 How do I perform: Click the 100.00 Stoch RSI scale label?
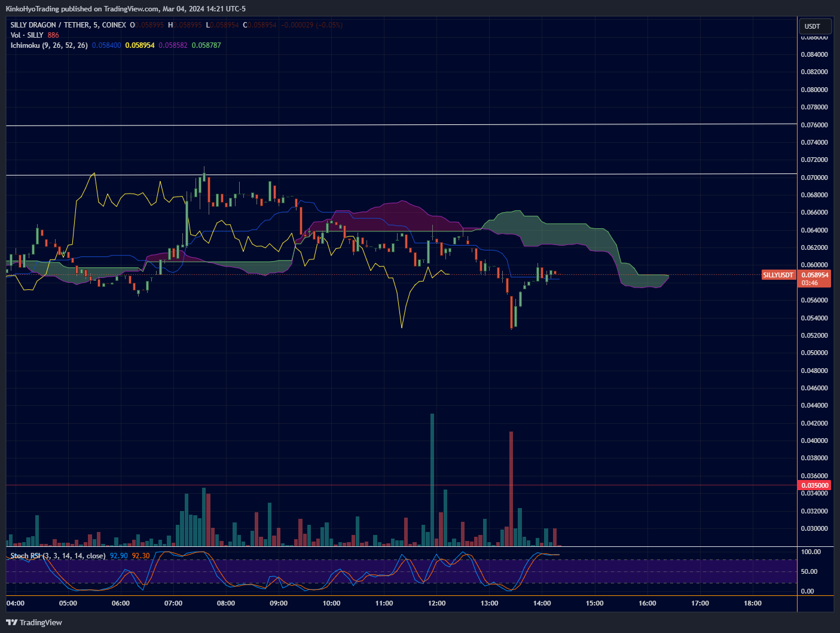[x=811, y=552]
